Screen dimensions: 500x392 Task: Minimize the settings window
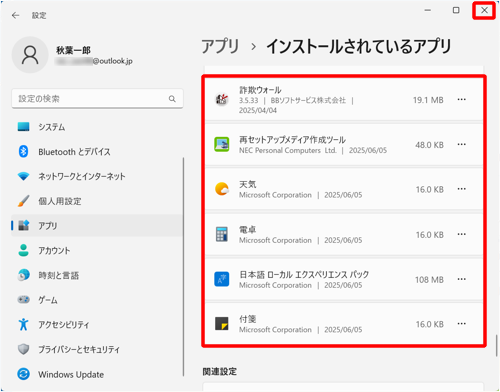tap(428, 10)
